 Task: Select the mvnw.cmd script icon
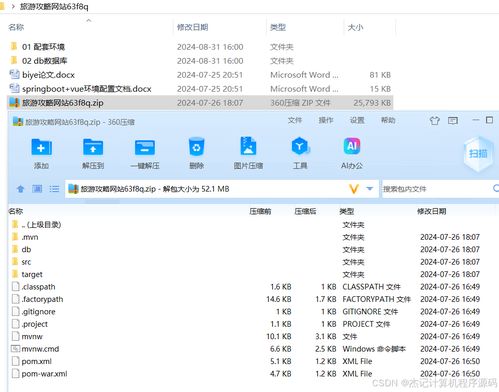(x=15, y=349)
